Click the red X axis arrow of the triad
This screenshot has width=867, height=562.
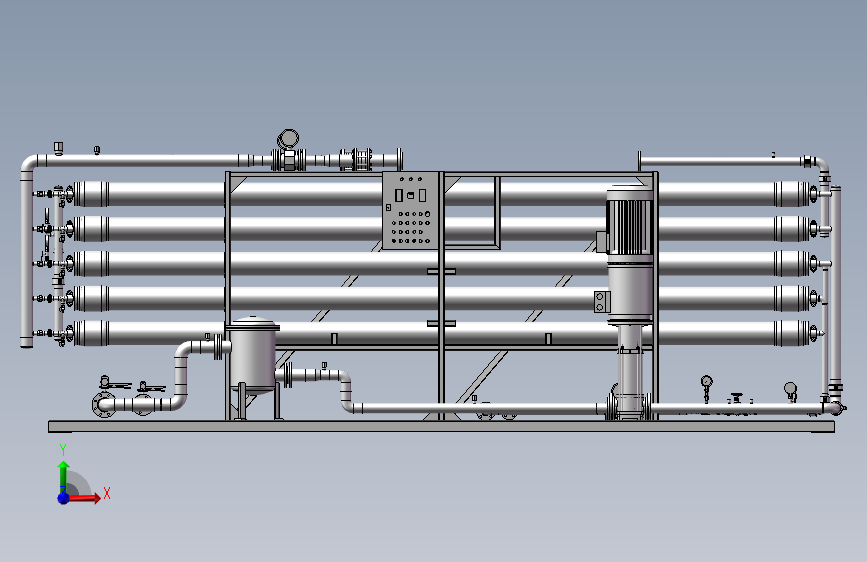click(84, 497)
